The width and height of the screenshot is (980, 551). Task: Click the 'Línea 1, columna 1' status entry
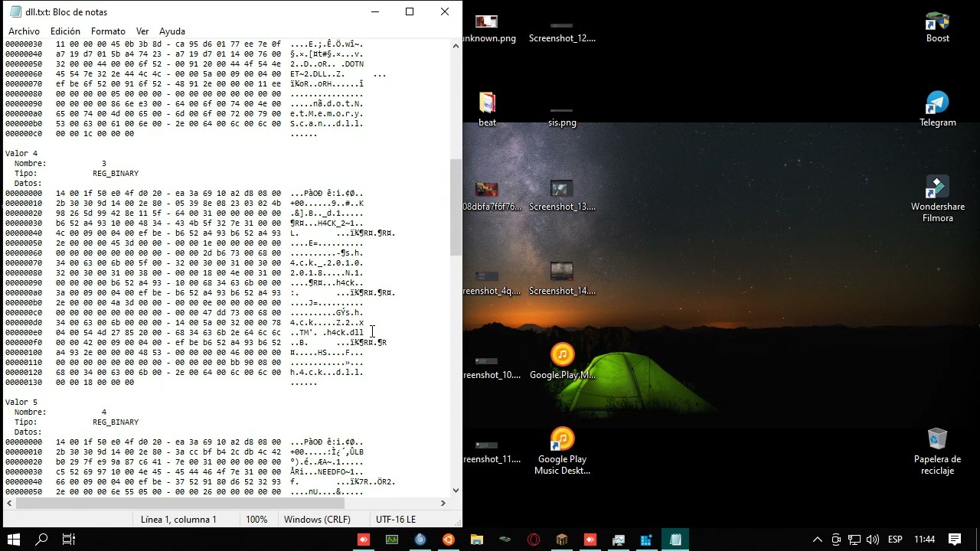tap(178, 519)
